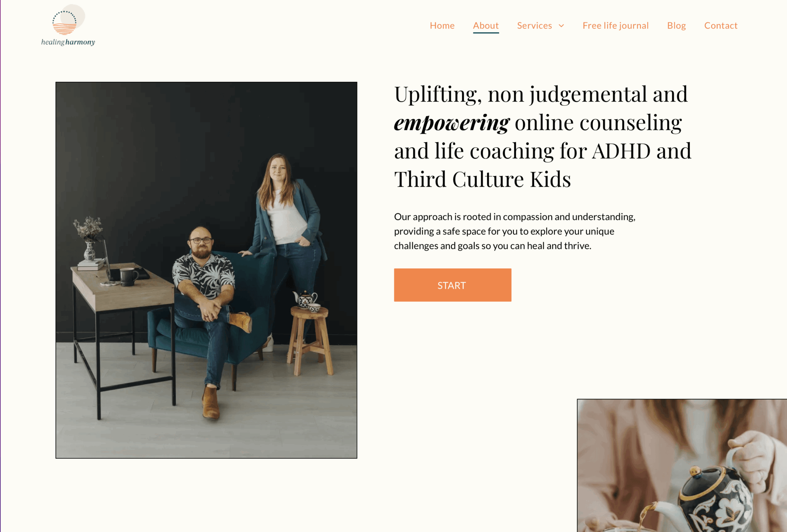Open the Blog link

676,25
